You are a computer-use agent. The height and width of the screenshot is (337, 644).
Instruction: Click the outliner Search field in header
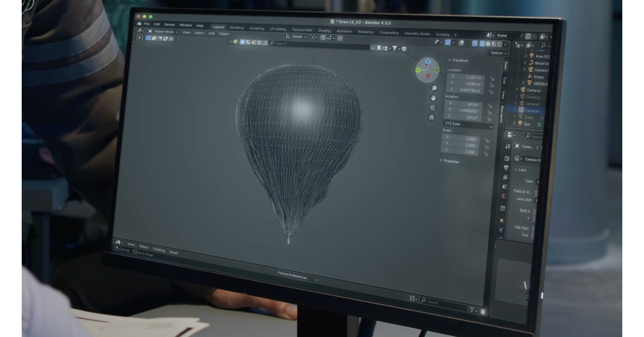[546, 46]
